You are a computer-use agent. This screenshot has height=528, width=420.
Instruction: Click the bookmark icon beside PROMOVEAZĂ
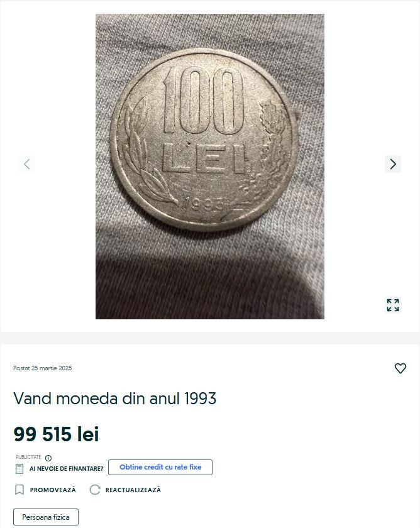pyautogui.click(x=19, y=490)
